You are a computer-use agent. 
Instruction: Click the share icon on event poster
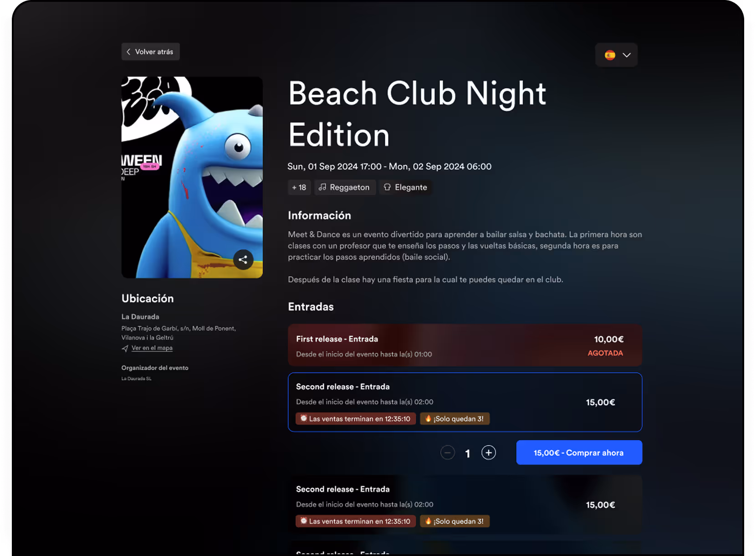point(243,260)
